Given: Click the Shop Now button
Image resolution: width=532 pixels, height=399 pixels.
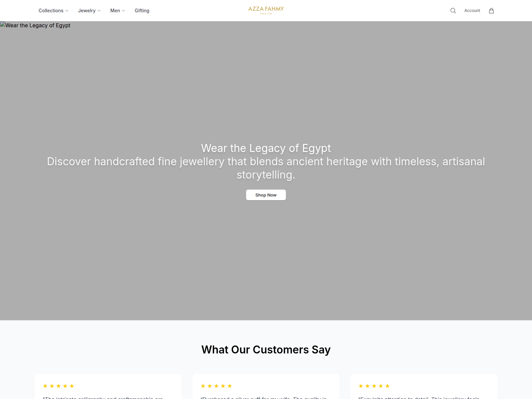Looking at the screenshot, I should pyautogui.click(x=266, y=195).
